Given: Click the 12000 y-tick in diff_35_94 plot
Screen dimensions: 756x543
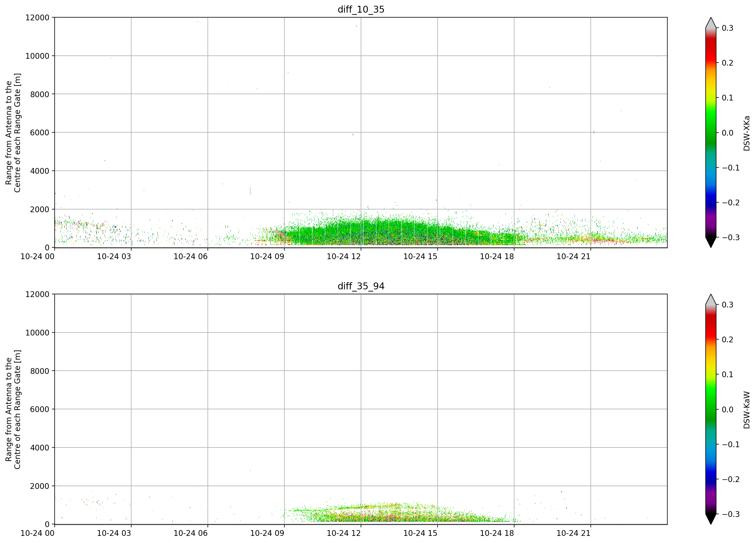Looking at the screenshot, I should 37,294.
